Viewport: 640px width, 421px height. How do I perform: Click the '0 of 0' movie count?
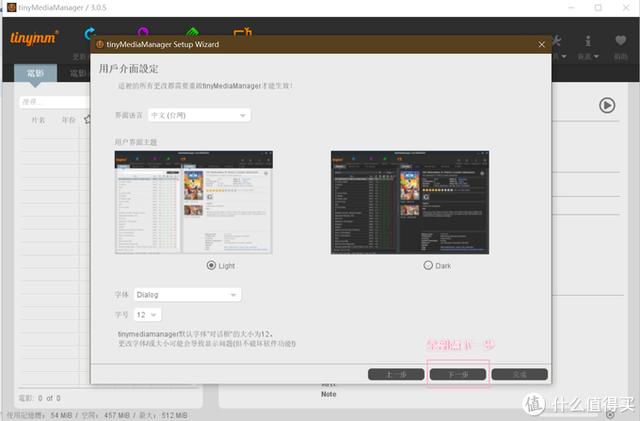click(49, 398)
